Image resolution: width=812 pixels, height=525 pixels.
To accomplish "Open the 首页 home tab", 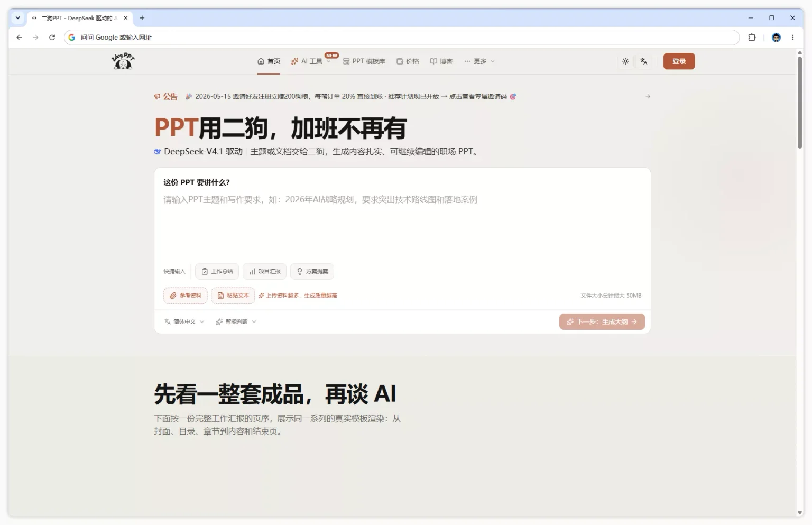I will tap(269, 61).
